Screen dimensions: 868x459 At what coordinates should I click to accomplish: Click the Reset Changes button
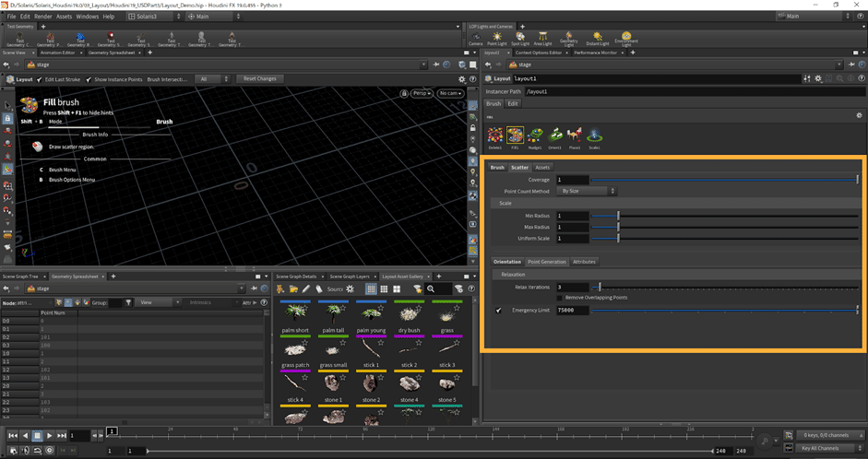coord(259,79)
